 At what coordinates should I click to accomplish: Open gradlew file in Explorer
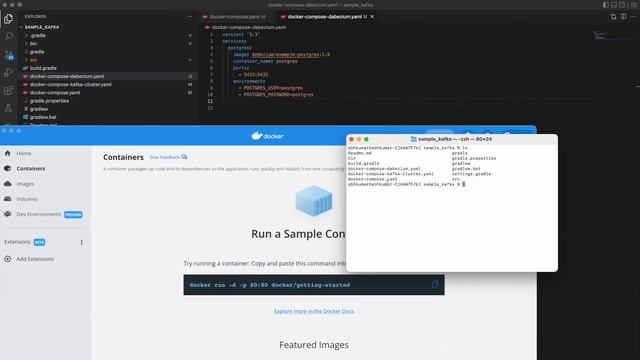pos(39,109)
